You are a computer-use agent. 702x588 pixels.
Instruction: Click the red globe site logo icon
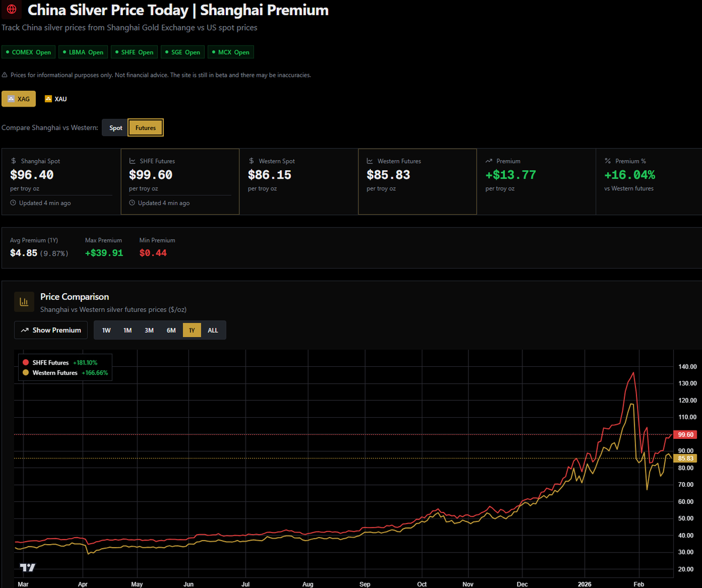[x=11, y=11]
